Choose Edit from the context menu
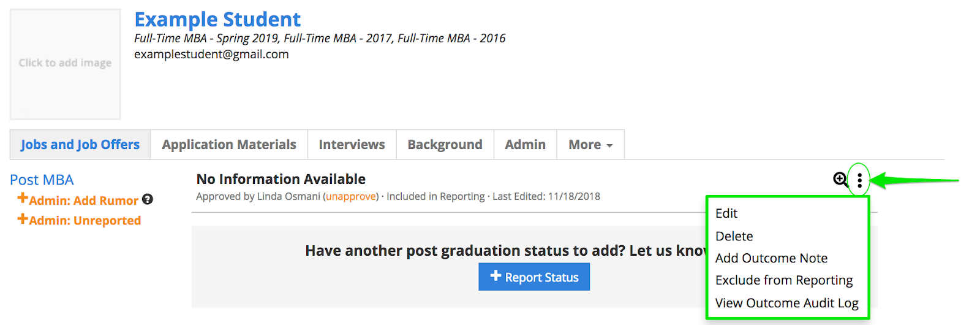980x325 pixels. (726, 213)
